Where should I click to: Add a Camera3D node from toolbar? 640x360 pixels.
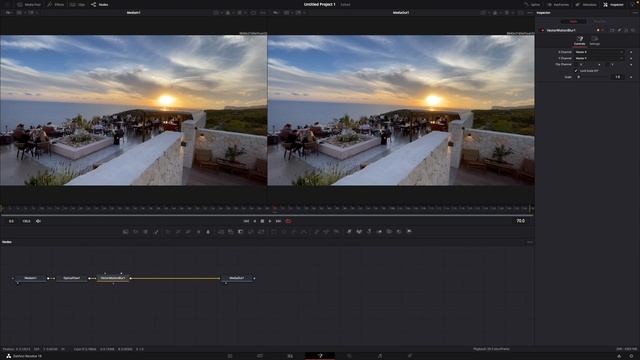pyautogui.click(x=389, y=232)
